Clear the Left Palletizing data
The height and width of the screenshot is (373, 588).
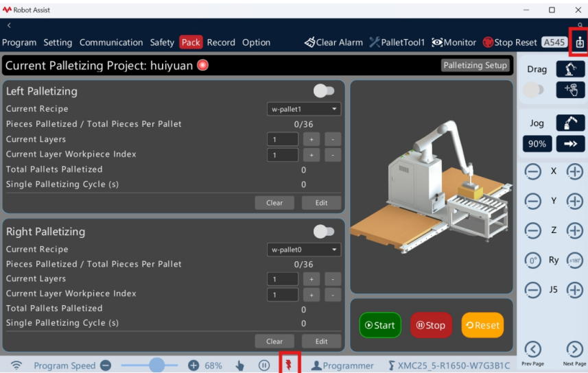pos(274,203)
